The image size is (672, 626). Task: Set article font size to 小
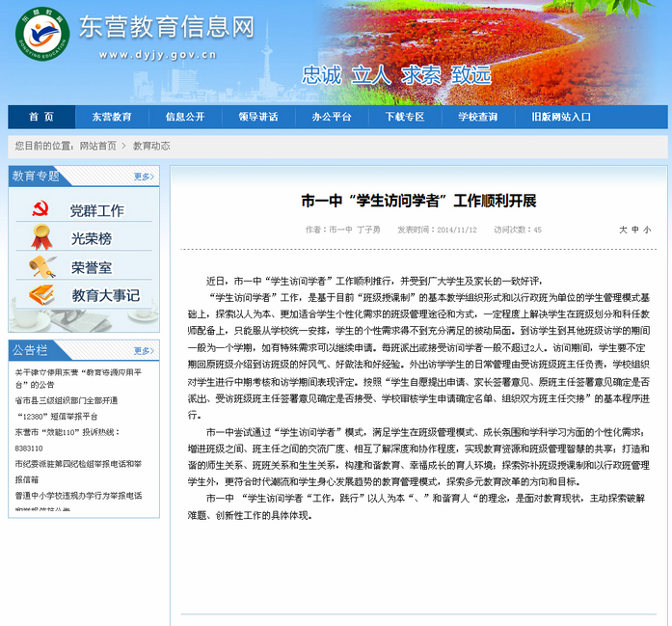[x=647, y=230]
